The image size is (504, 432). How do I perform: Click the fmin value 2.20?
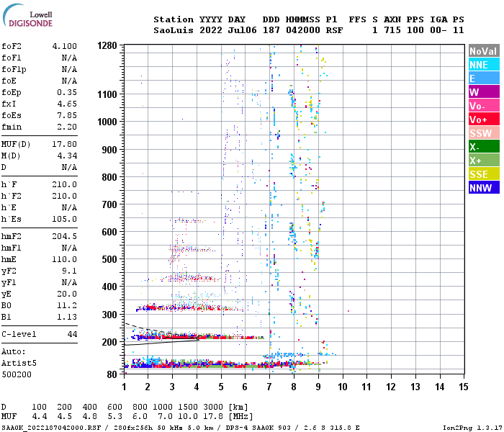pos(67,127)
